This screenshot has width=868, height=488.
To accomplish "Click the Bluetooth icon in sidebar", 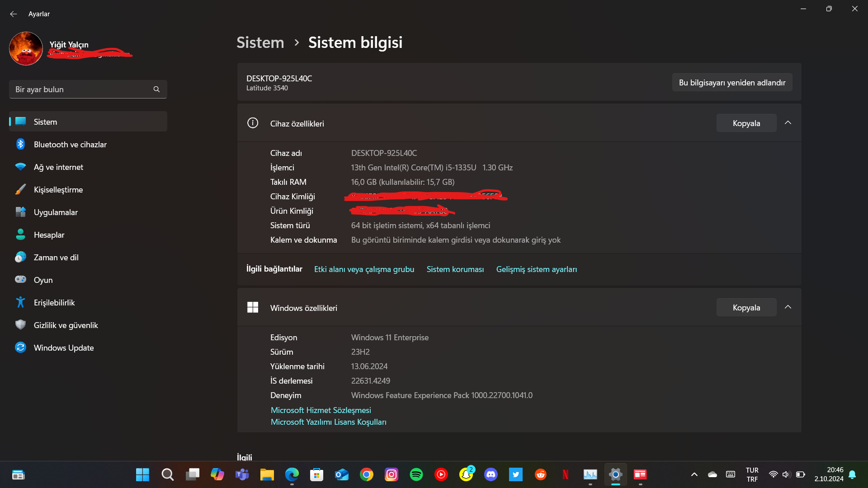I will 20,144.
